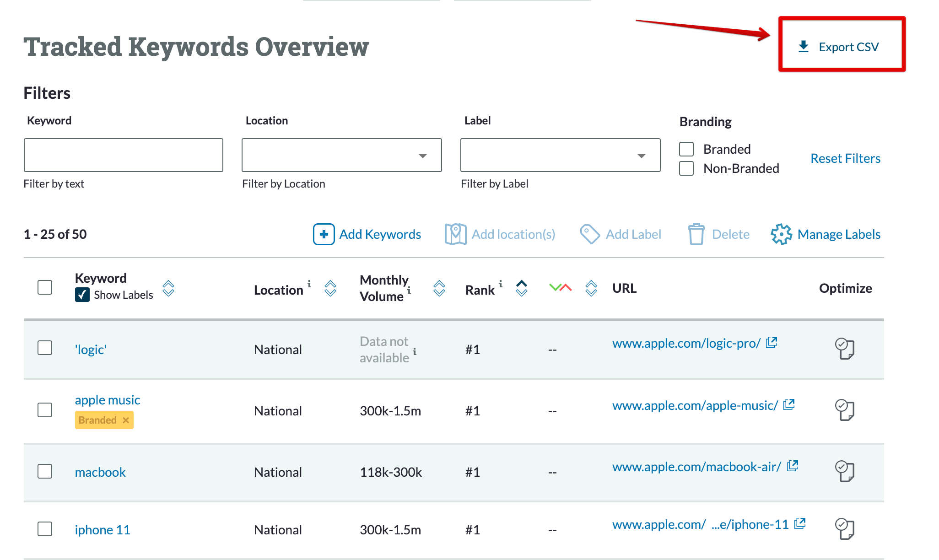Click the Manage Labels gear icon
Screen dimensions: 939x560
click(781, 234)
